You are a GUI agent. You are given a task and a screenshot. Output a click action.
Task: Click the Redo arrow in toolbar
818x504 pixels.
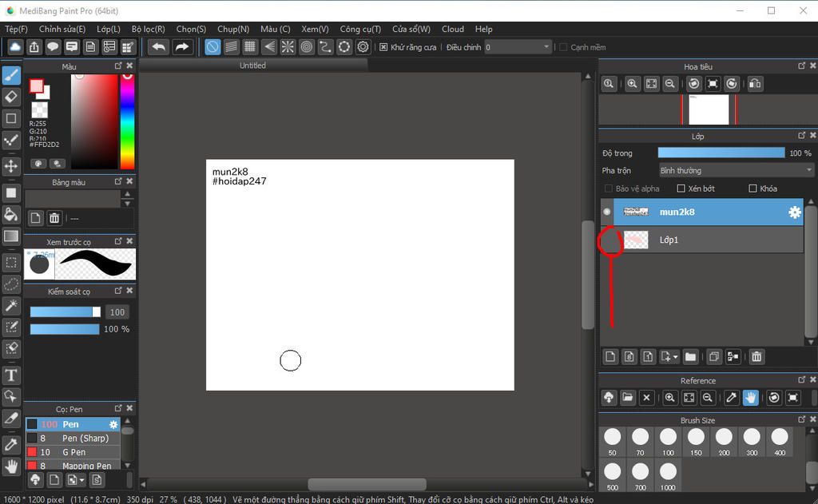(181, 47)
